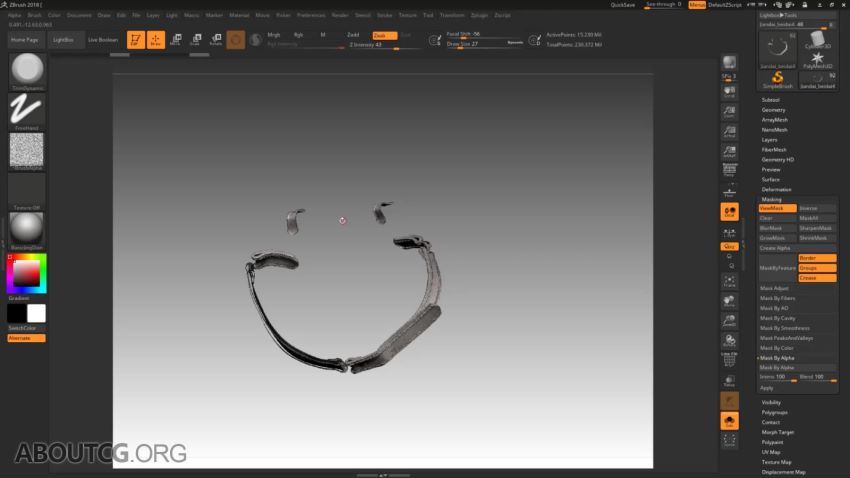Toggle Live Boolean mode
This screenshot has width=850, height=478.
click(x=103, y=40)
